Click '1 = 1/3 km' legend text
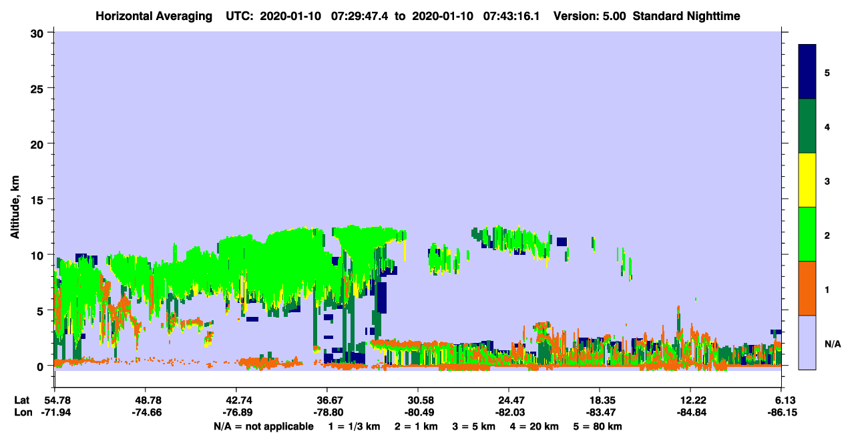The image size is (868, 445). point(353,426)
